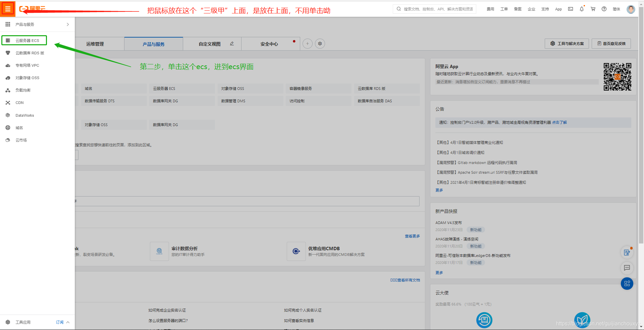Click the OSS storage icon in sidebar
Screen dimensions: 644x330
coord(8,78)
